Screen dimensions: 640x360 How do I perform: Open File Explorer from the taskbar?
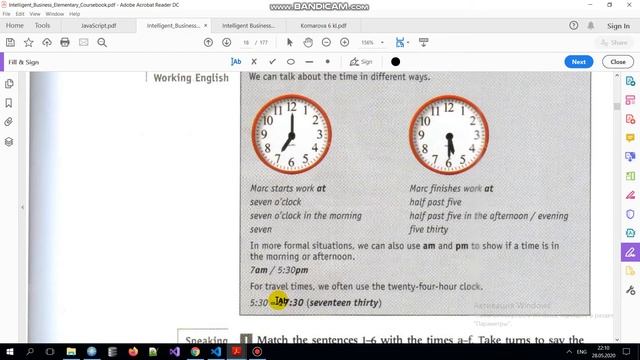click(x=71, y=351)
